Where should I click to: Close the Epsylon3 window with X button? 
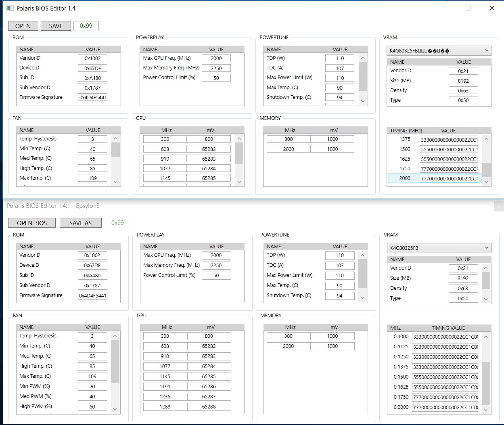point(499,206)
